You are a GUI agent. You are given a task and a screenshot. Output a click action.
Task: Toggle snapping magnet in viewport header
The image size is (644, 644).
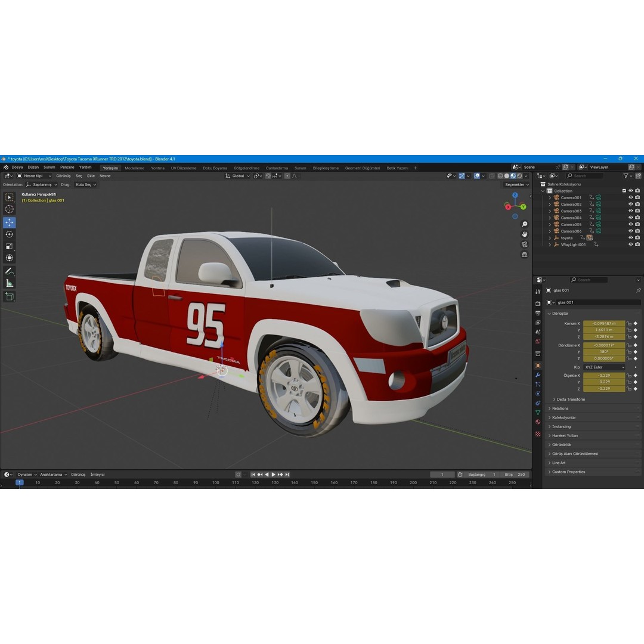(x=268, y=176)
